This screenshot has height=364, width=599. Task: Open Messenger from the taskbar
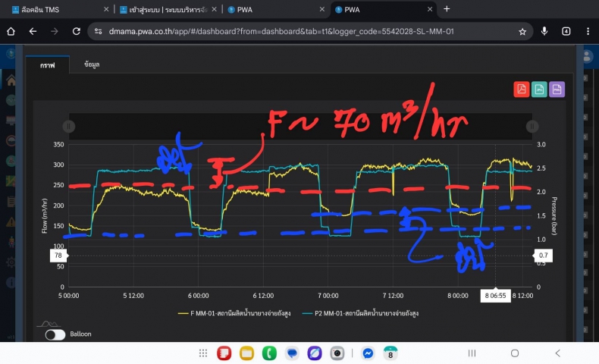point(368,353)
